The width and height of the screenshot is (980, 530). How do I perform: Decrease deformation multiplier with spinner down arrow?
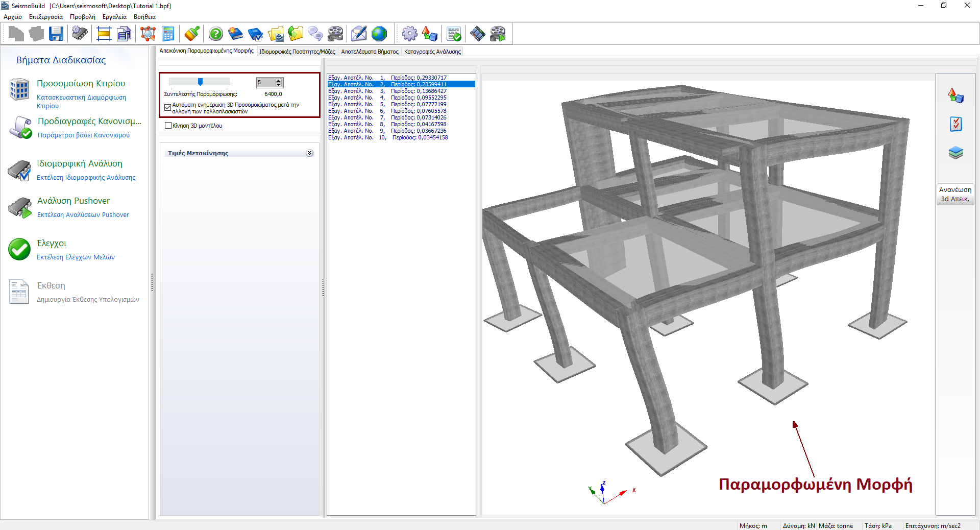point(278,85)
